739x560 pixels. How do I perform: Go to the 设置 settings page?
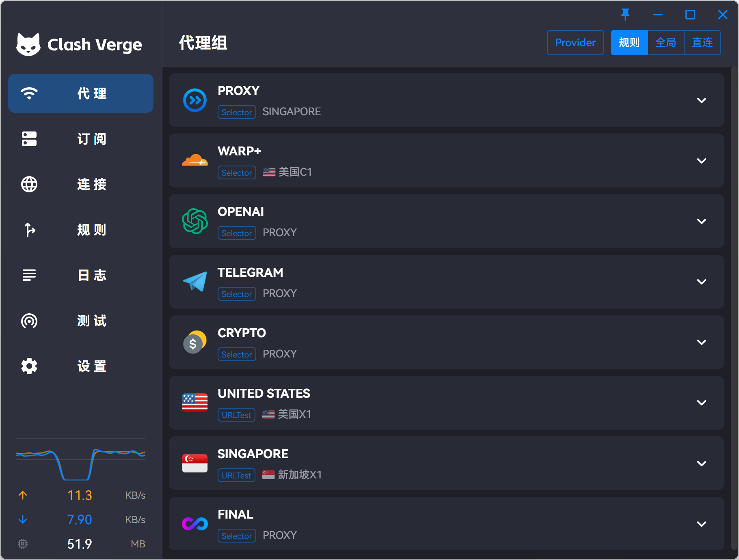pos(81,366)
